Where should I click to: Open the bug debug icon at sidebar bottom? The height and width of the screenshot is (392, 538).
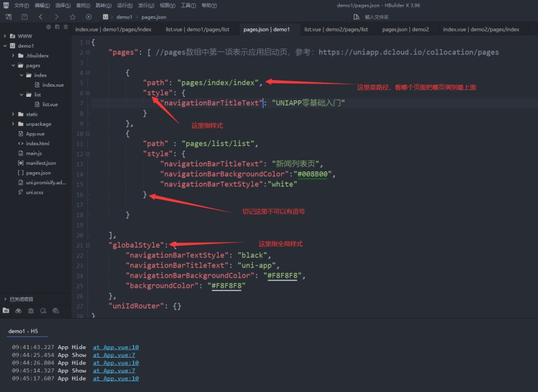pyautogui.click(x=31, y=311)
